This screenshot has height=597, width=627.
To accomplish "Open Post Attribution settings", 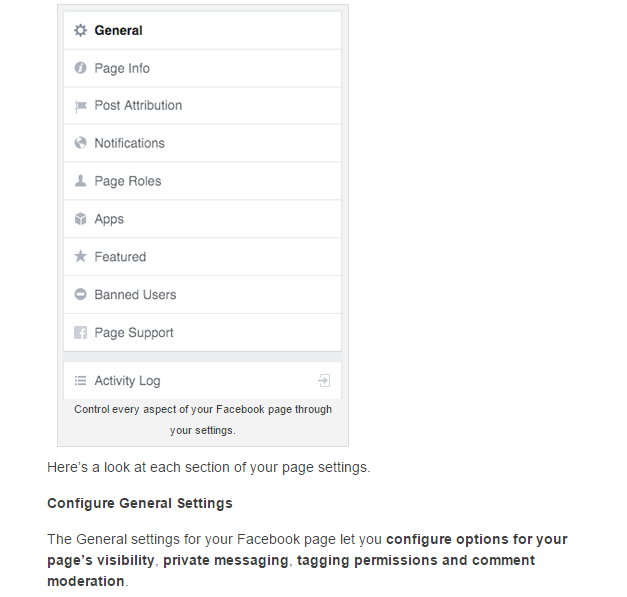I will 138,106.
